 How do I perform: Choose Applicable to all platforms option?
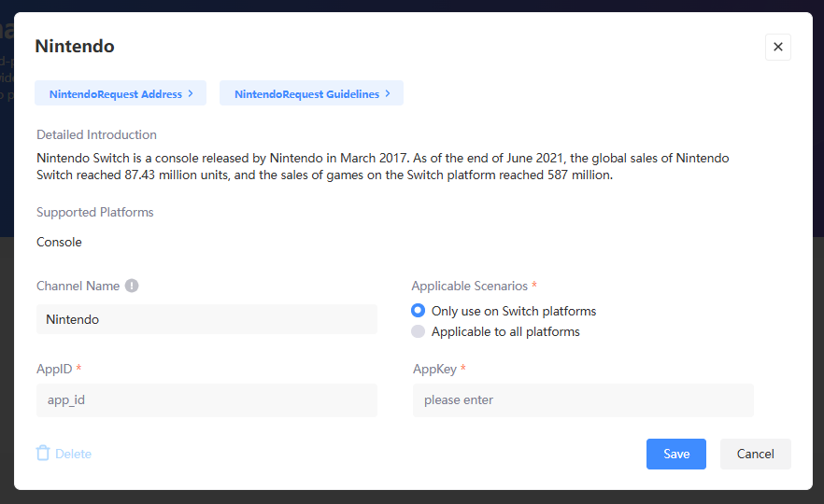pyautogui.click(x=419, y=331)
